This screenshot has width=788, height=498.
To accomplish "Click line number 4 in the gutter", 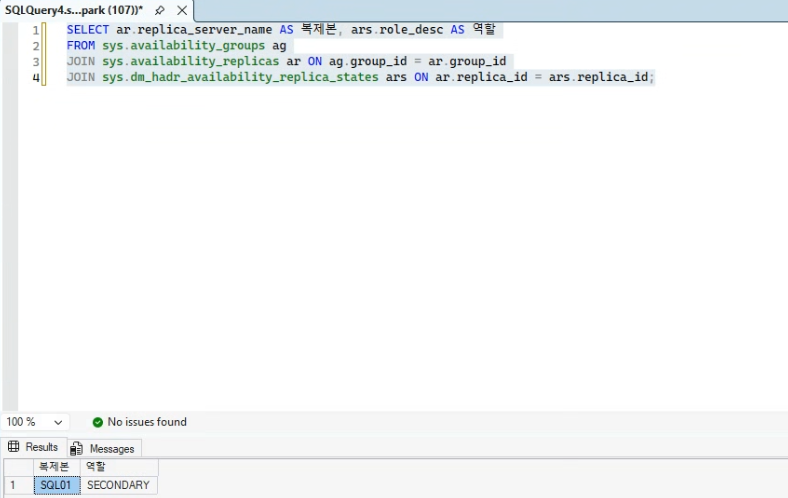I will click(x=36, y=78).
